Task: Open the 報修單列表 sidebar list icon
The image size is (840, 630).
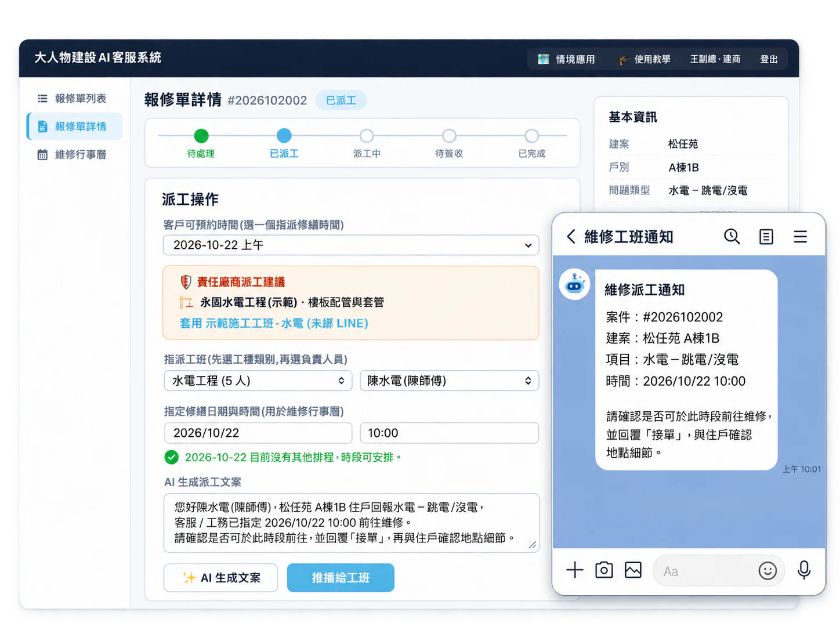Action: pos(42,99)
